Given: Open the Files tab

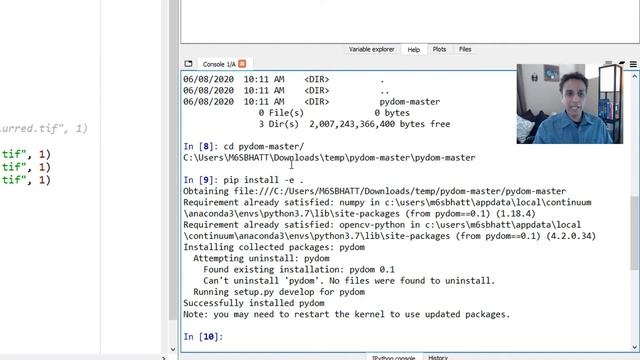Looking at the screenshot, I should 465,49.
